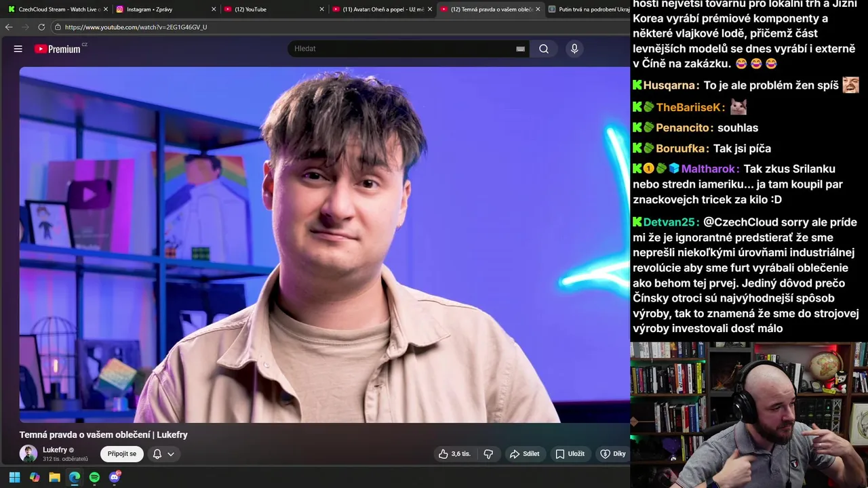Click the browser forward arrow
Screen dimensions: 868x488
click(25, 27)
